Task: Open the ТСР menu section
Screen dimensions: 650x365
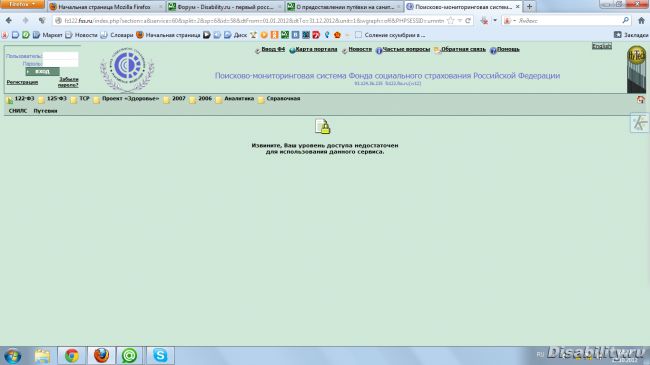Action: 85,99
